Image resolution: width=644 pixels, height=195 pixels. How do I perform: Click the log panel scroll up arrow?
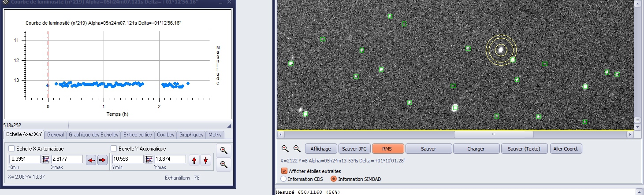pos(639,191)
